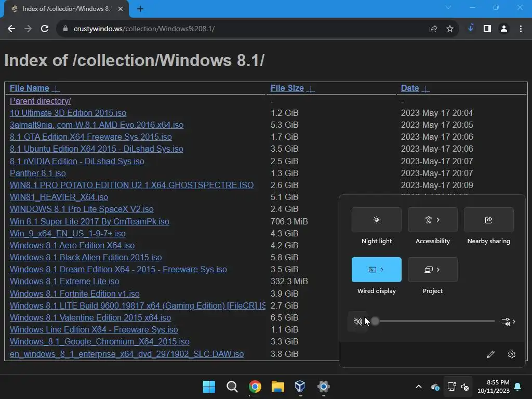Open Windows 8.1 LITE Build 9600 Gaming Edition
The width and height of the screenshot is (532, 399).
pos(138,305)
